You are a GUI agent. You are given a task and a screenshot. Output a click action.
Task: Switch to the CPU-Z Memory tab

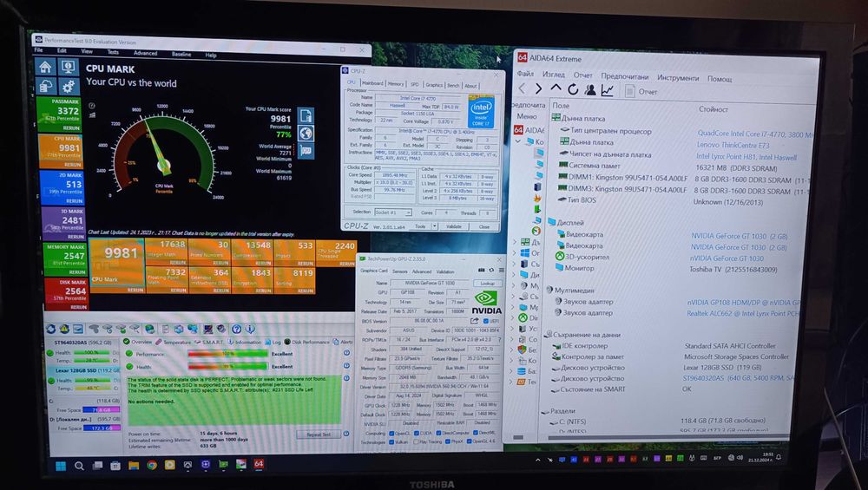point(396,84)
